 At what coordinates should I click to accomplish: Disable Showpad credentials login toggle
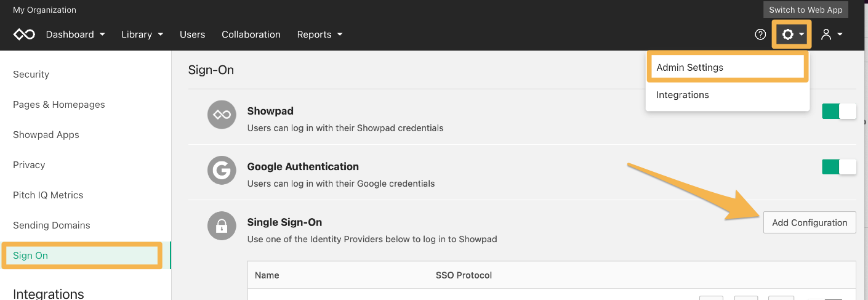tap(839, 111)
